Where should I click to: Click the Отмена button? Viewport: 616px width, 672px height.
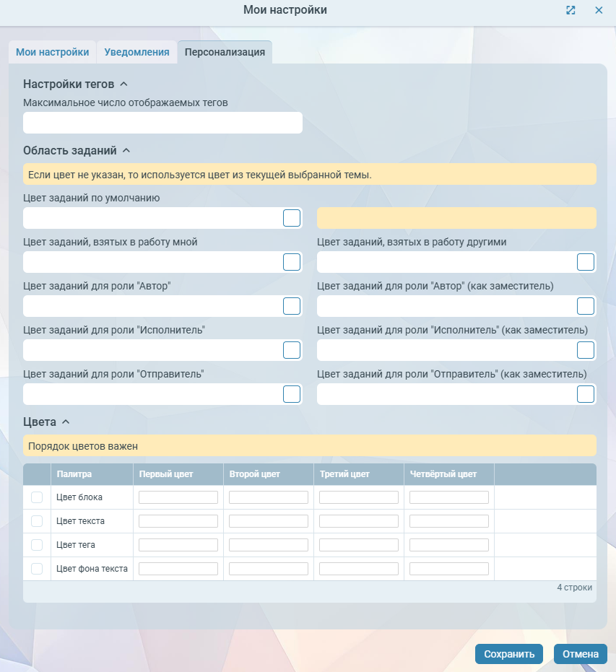tap(580, 654)
